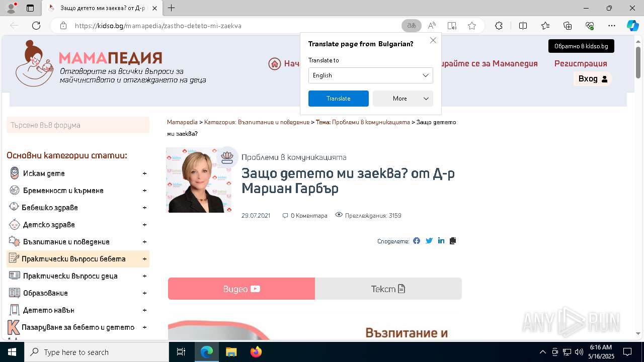644x362 pixels.
Task: Open Translate to language dropdown
Action: 371,75
